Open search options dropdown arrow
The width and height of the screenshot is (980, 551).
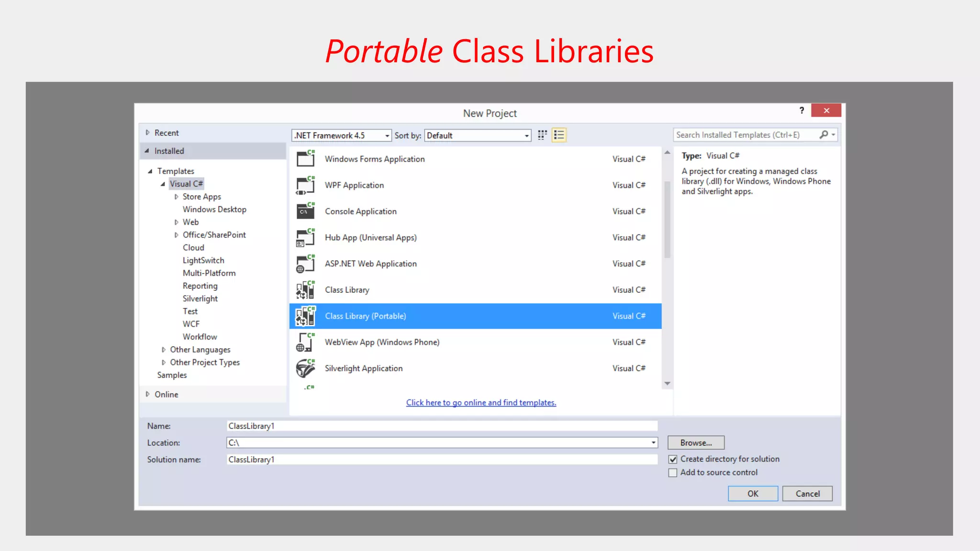click(x=833, y=135)
